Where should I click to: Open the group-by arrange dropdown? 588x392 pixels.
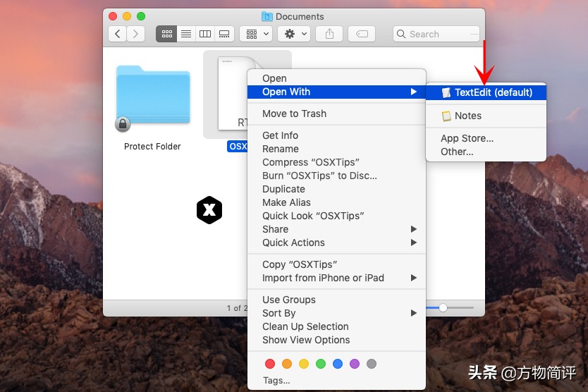click(x=255, y=34)
